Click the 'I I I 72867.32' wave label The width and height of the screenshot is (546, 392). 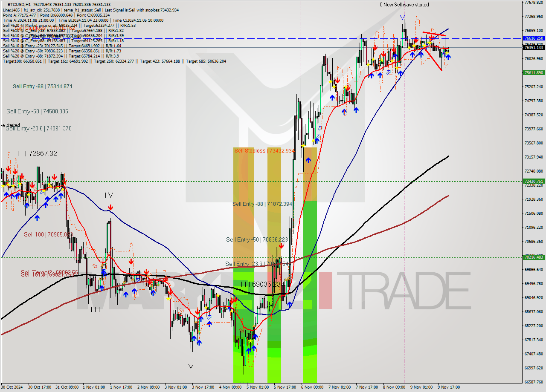[37, 153]
